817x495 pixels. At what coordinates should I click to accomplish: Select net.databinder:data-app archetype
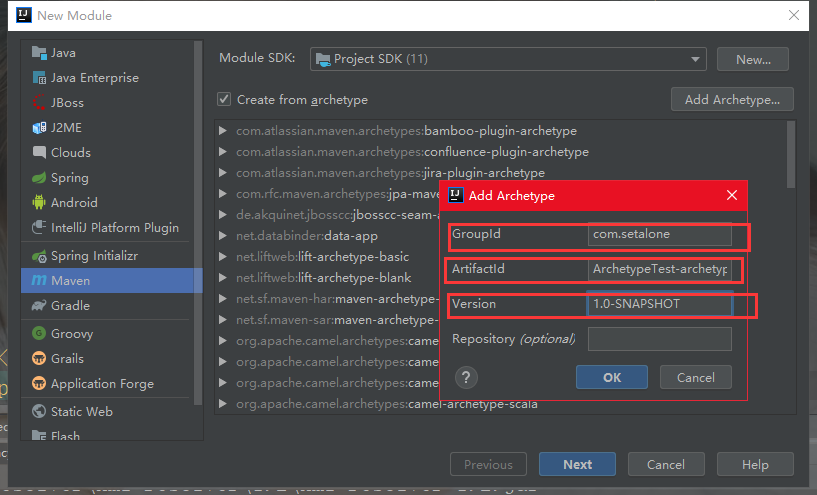pos(307,236)
